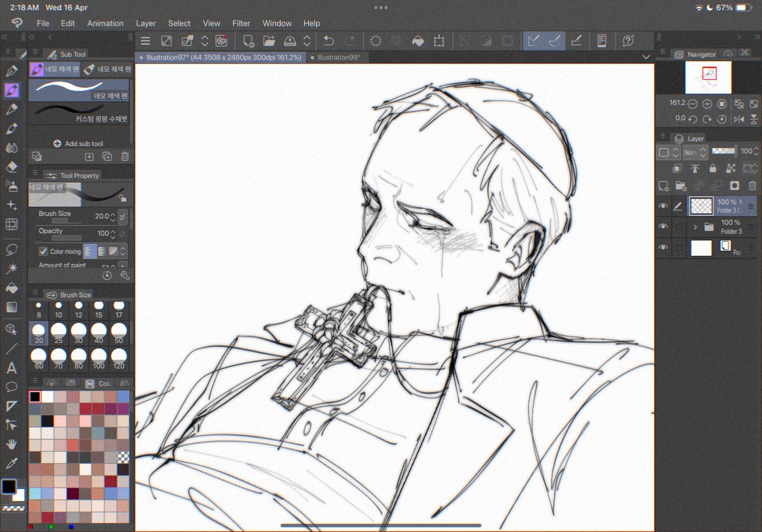
Task: Hide the top Folder 3 Copy layer
Action: coord(663,206)
